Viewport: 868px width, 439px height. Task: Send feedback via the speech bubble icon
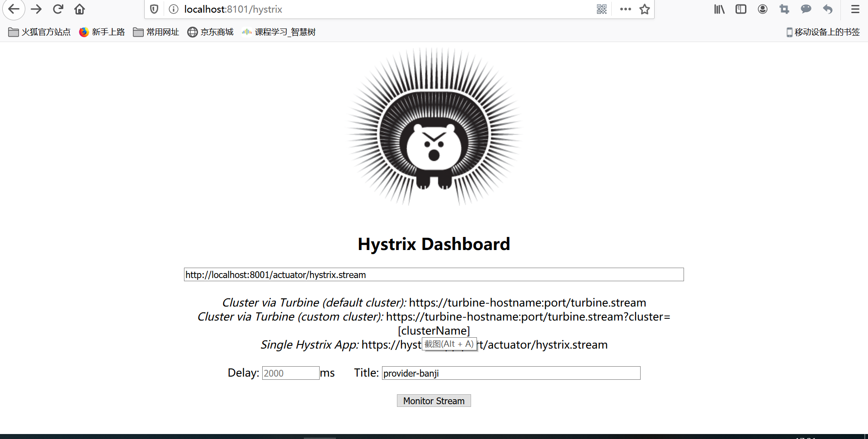click(806, 9)
